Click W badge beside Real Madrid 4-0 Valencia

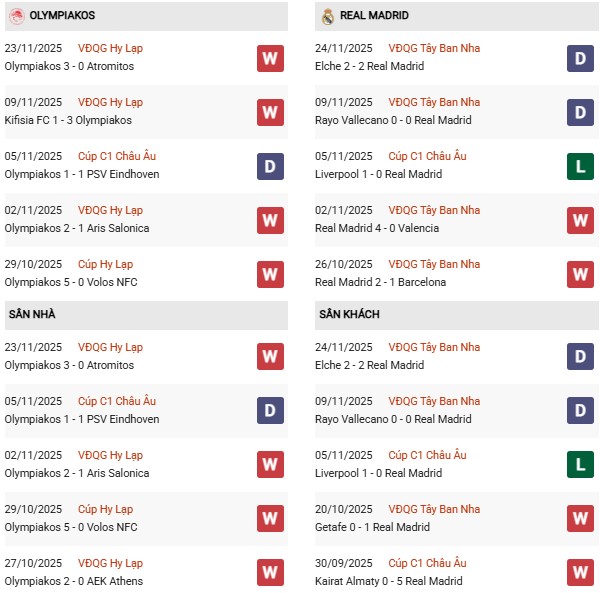coord(580,220)
